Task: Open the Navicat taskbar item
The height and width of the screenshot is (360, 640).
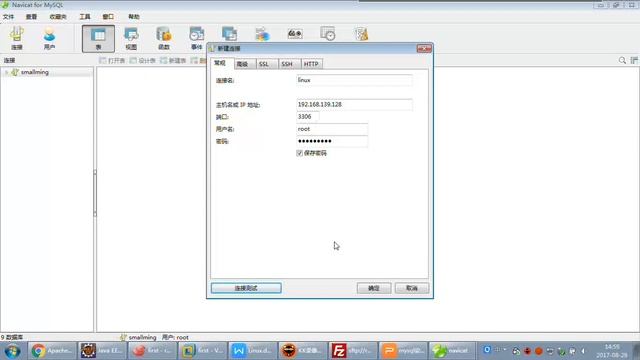Action: [453, 351]
